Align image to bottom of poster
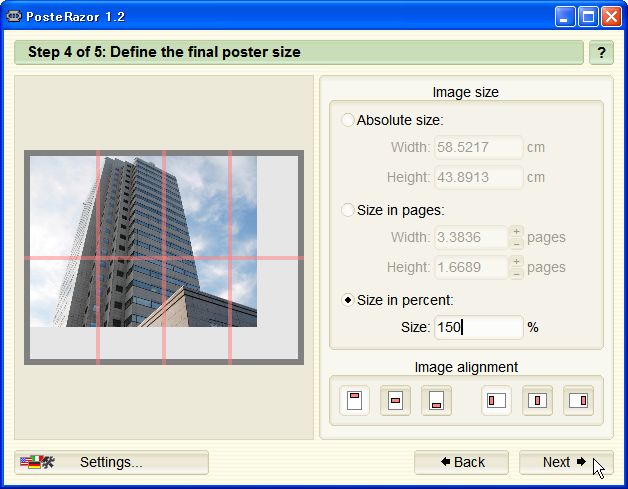Viewport: 628px width, 489px height. coord(437,400)
